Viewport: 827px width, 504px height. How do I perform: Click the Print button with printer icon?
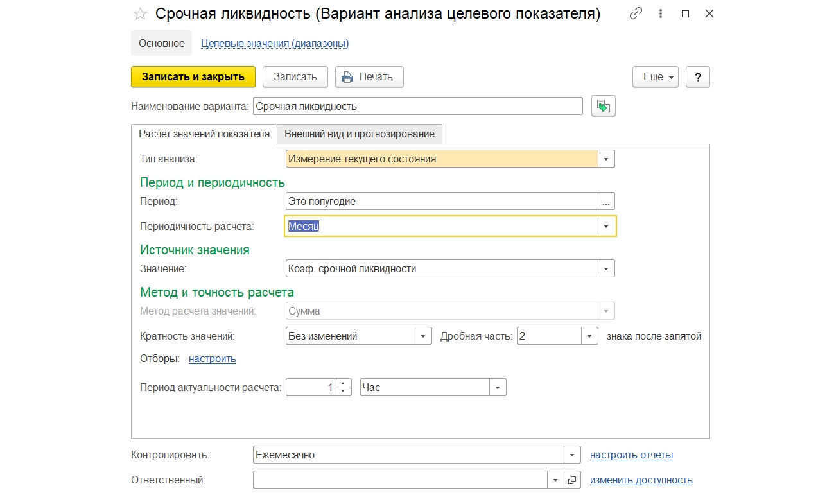(x=369, y=77)
